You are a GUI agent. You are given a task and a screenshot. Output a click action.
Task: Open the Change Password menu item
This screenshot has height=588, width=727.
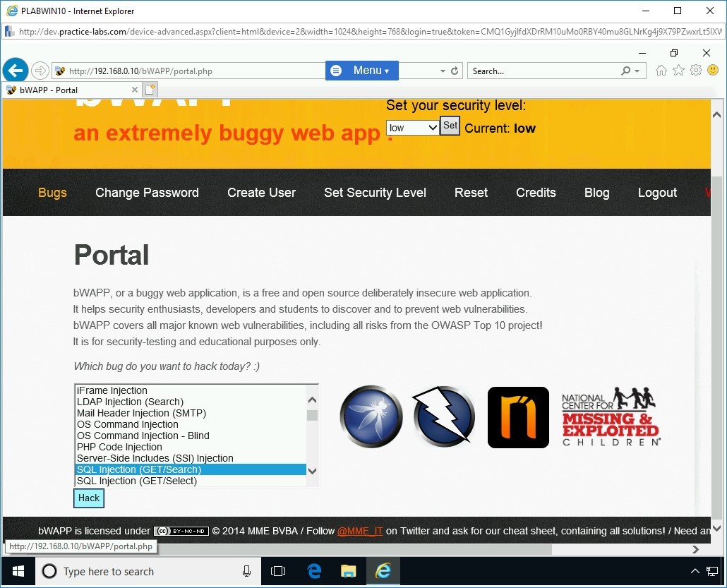147,193
